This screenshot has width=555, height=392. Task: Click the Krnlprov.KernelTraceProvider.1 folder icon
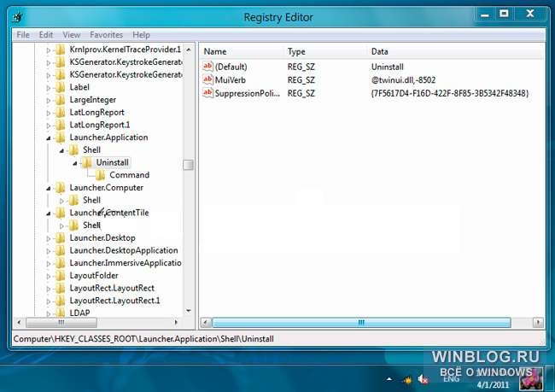[61, 50]
